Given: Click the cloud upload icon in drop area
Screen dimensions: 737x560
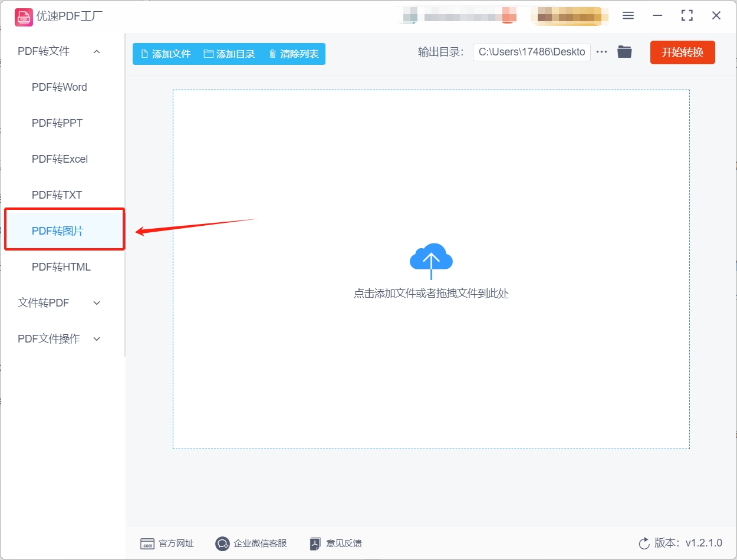Looking at the screenshot, I should (431, 258).
